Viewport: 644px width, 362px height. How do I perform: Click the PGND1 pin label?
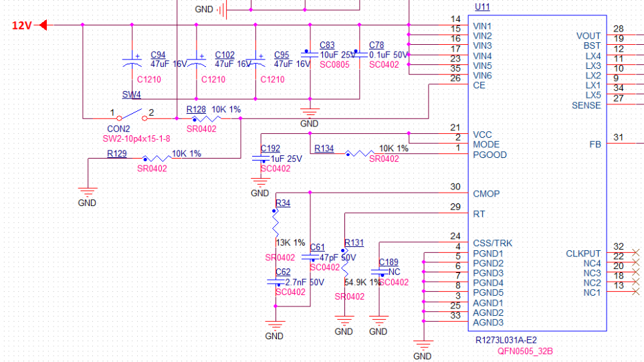coord(488,254)
